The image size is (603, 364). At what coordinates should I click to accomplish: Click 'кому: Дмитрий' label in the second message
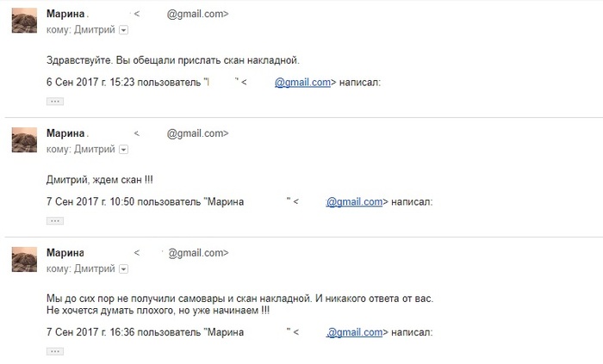click(79, 150)
